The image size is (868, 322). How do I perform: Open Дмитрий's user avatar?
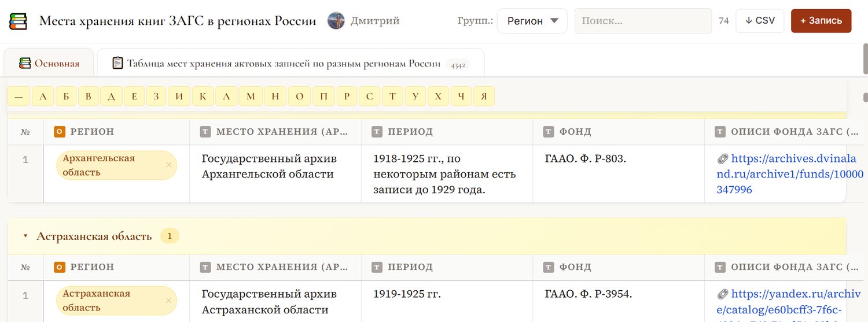click(x=336, y=21)
